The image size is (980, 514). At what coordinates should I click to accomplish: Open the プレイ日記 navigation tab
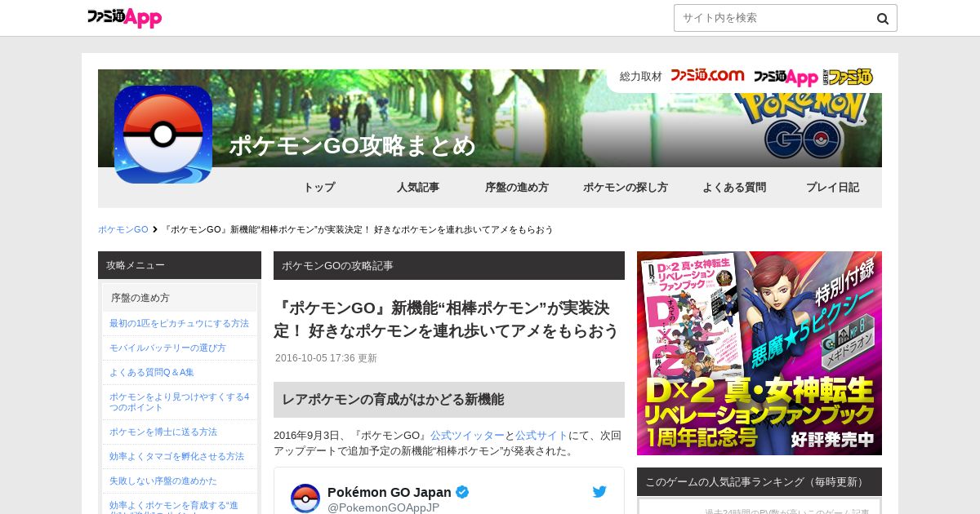click(x=833, y=188)
